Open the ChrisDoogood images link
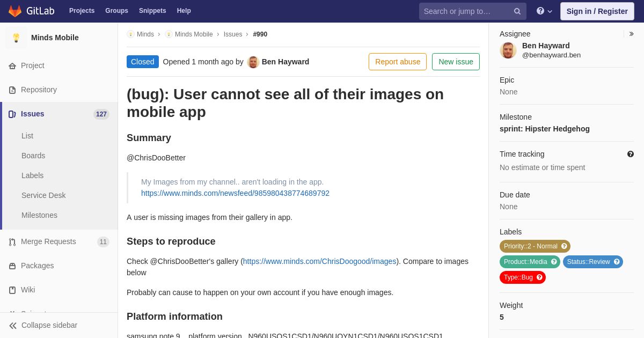644x338 pixels. [320, 261]
